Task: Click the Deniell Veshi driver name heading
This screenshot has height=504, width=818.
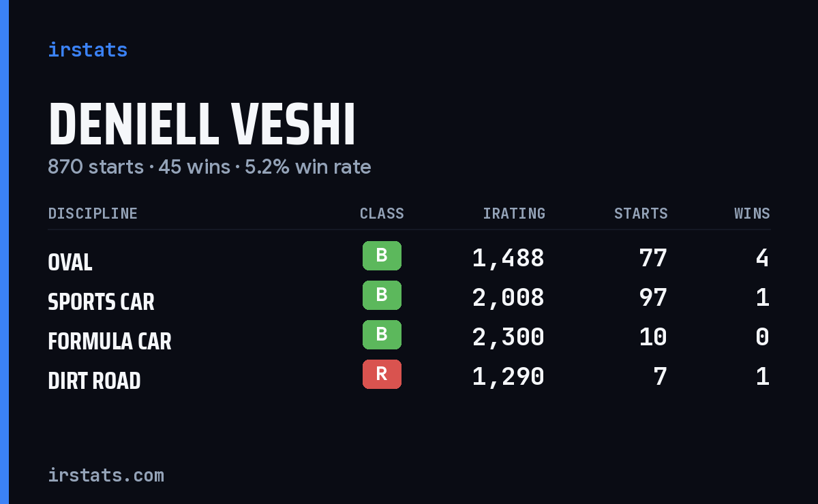Action: tap(202, 125)
